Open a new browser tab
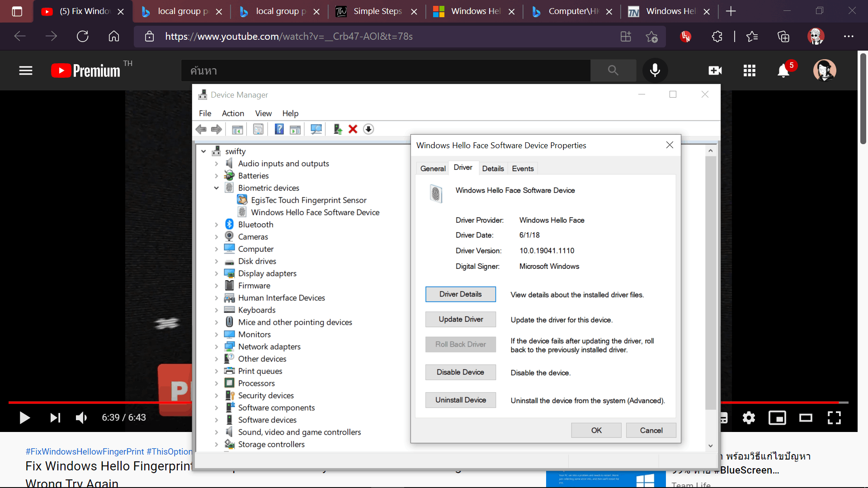 (x=731, y=11)
